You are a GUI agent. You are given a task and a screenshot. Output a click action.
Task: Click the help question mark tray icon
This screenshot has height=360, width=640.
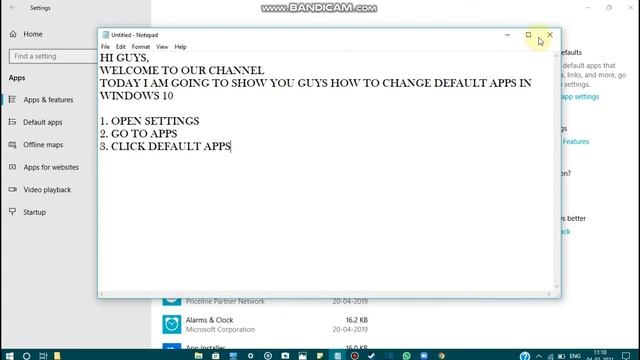525,356
